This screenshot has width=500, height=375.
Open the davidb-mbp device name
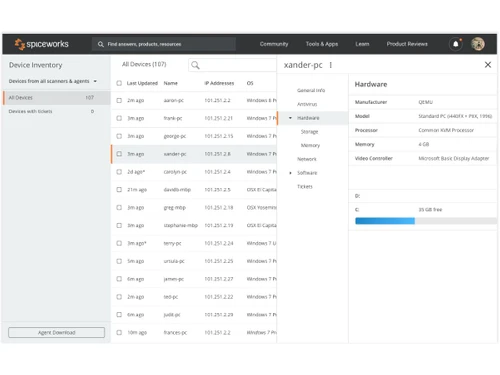click(x=177, y=190)
